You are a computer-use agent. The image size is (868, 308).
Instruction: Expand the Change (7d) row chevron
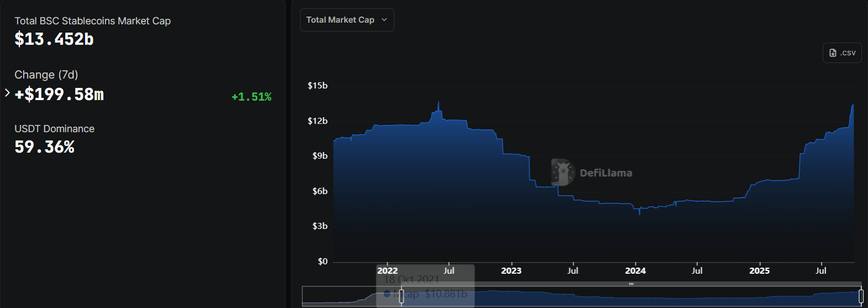tap(7, 93)
